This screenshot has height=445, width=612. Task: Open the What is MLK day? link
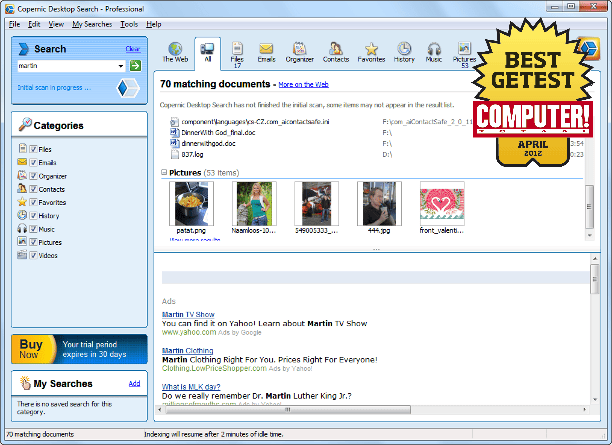191,386
